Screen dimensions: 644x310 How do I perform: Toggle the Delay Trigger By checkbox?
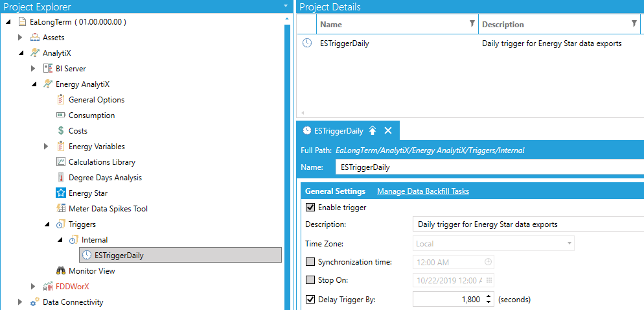click(x=310, y=300)
